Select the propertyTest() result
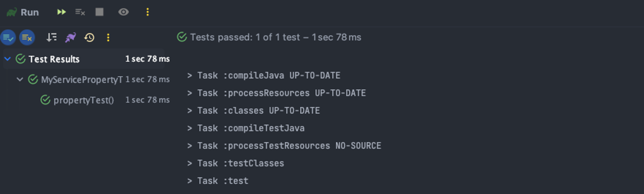This screenshot has width=644, height=194. [84, 100]
